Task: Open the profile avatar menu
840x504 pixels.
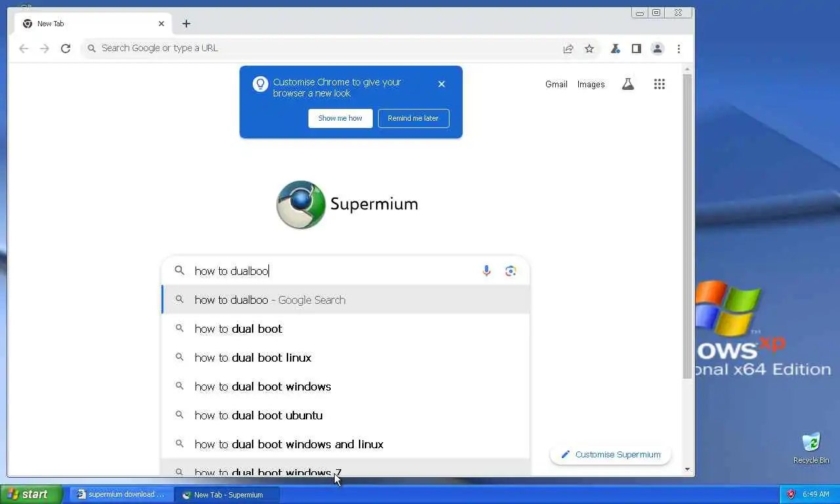Action: [657, 49]
